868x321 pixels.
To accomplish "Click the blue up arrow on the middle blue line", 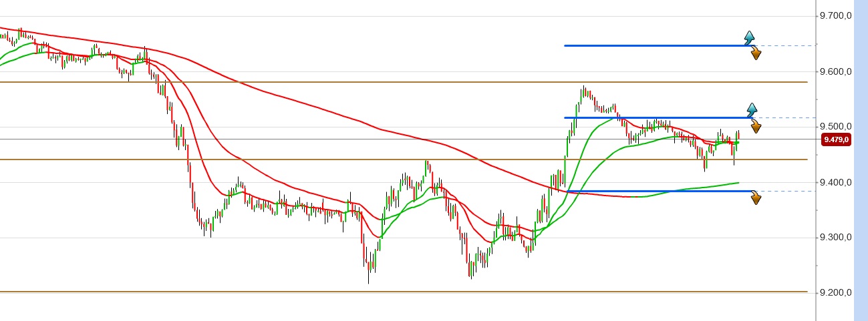I will click(x=752, y=109).
